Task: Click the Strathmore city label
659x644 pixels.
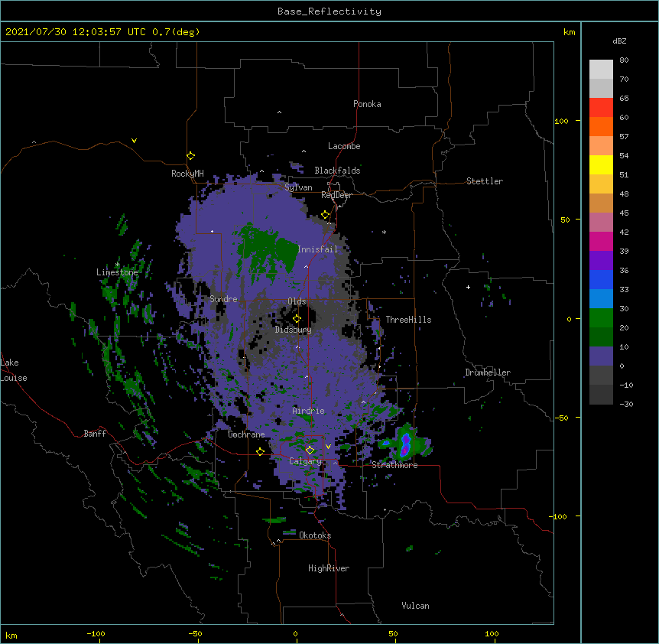Action: 394,465
